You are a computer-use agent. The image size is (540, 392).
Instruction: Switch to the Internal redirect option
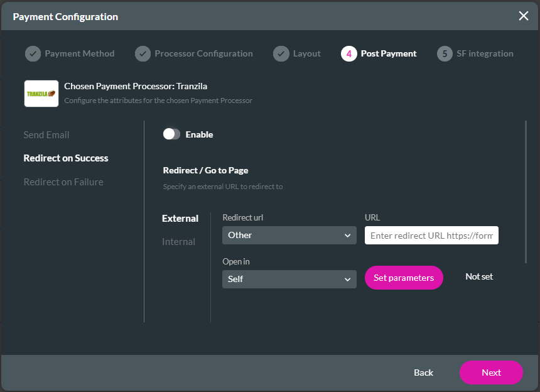[x=180, y=241]
